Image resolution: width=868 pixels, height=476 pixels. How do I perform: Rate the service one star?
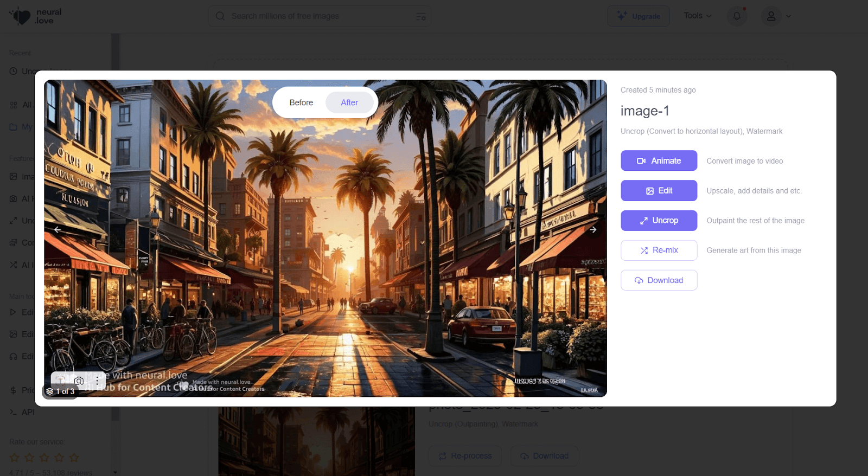15,458
